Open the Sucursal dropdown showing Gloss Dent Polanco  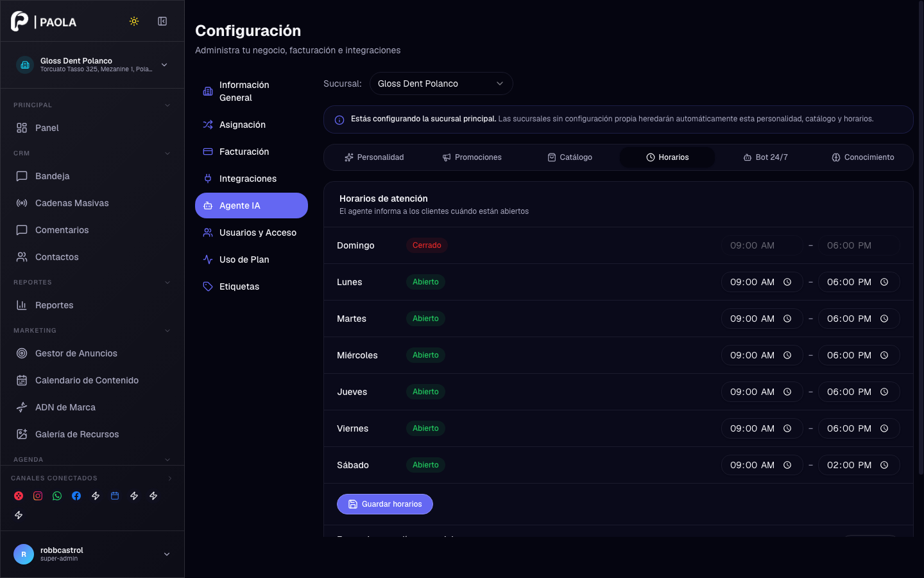pos(441,83)
